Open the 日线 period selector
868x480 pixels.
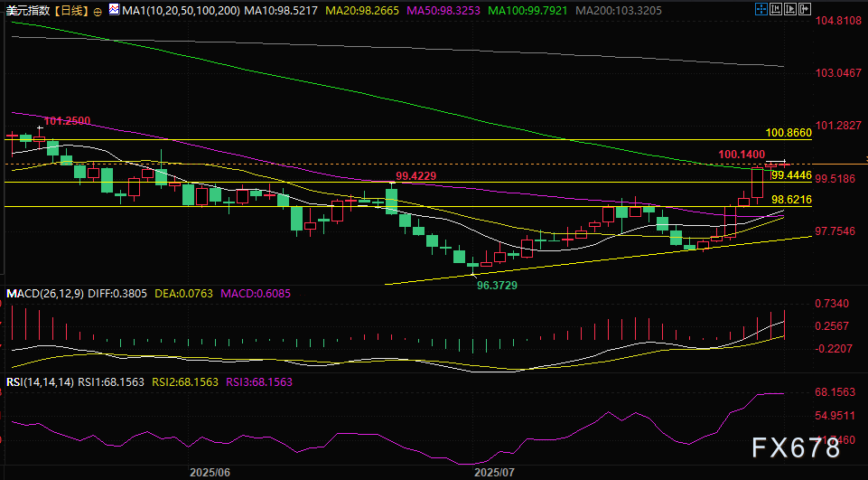tap(70, 11)
